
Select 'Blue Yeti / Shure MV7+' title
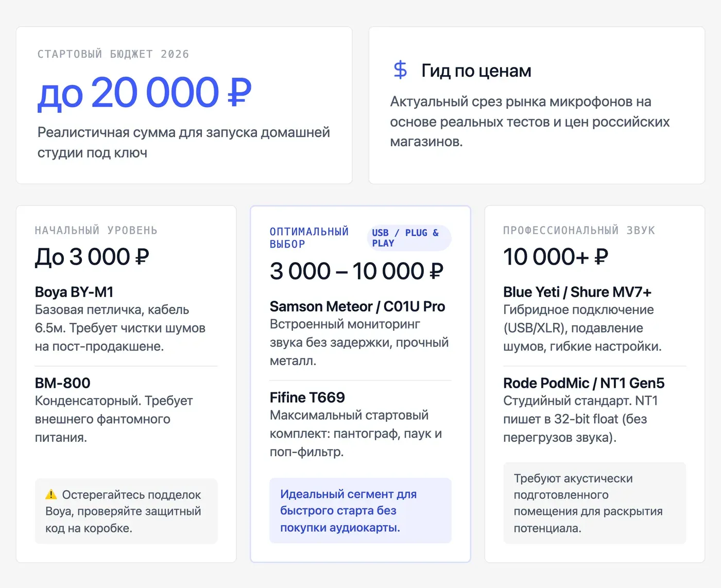pyautogui.click(x=577, y=292)
